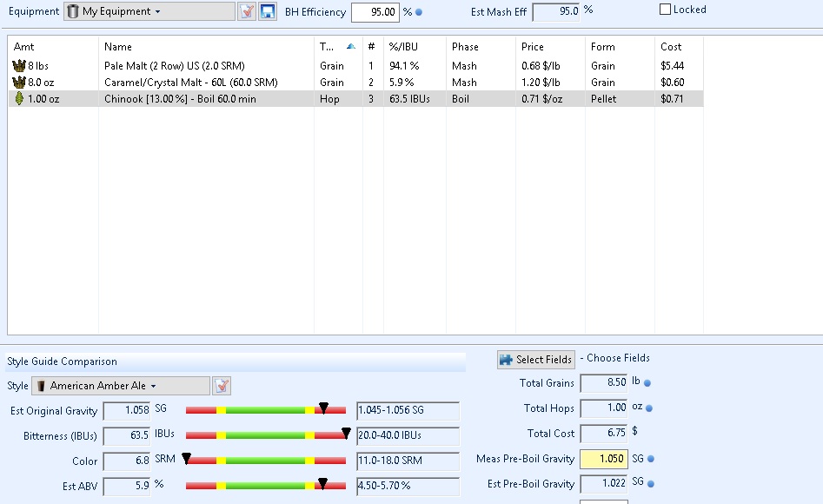The image size is (823, 504).
Task: Click the 20.0-40.0 IBUs style range field
Action: point(408,435)
